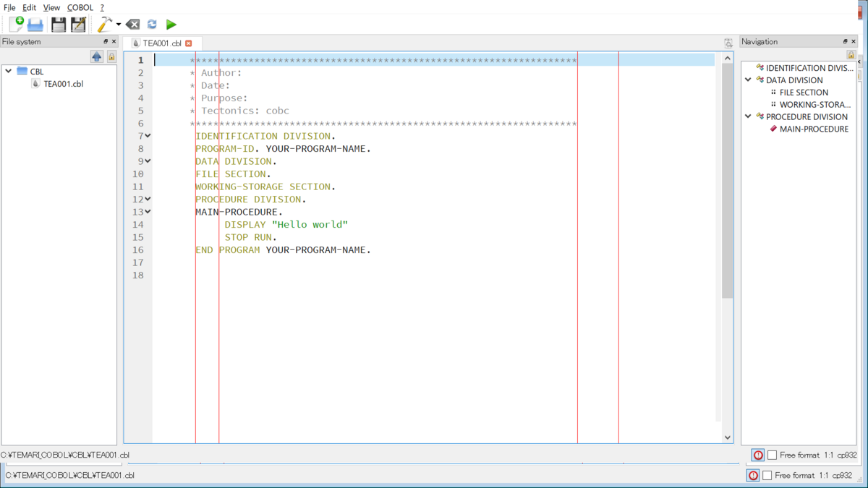Click the editor scrollbar up arrow
Viewport: 868px width, 488px height.
tap(728, 57)
